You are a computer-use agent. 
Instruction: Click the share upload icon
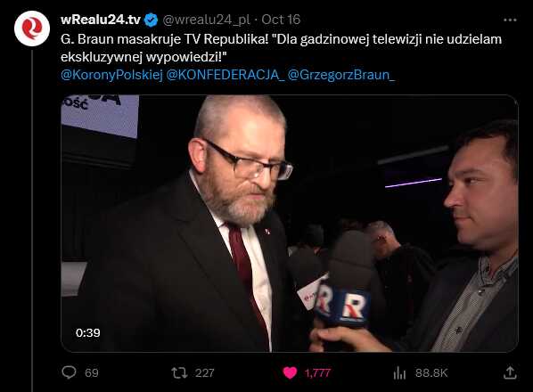510,372
